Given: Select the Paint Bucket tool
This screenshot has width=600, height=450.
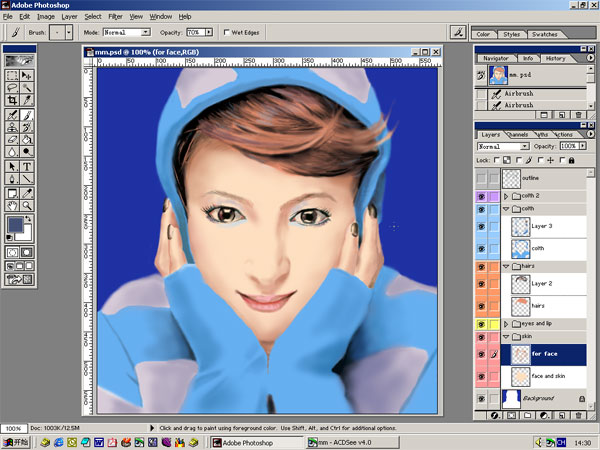Looking at the screenshot, I should coord(26,139).
